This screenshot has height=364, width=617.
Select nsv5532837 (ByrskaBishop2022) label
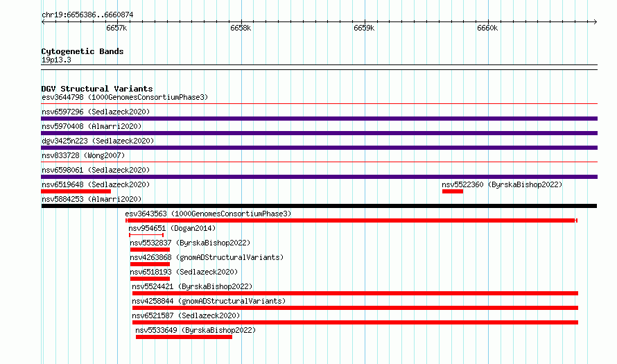pyautogui.click(x=190, y=243)
